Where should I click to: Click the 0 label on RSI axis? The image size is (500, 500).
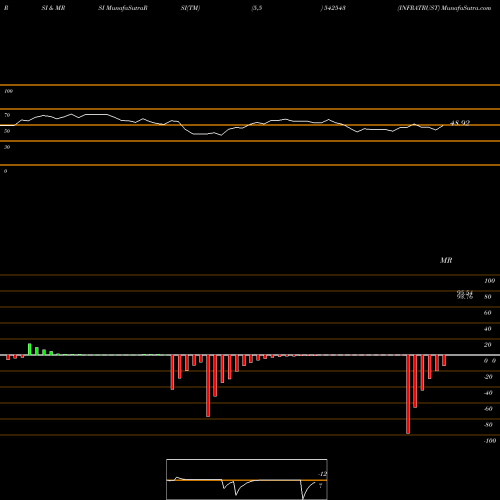pos(5,171)
